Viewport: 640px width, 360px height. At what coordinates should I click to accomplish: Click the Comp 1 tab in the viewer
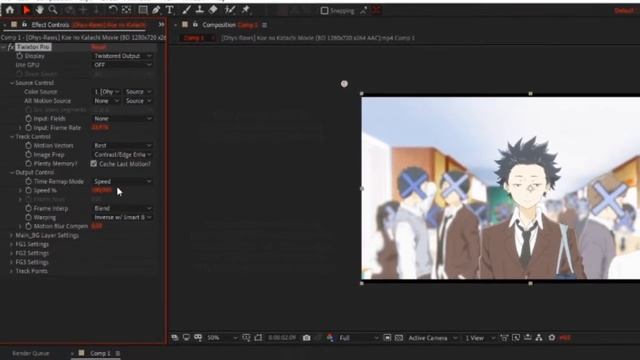194,38
